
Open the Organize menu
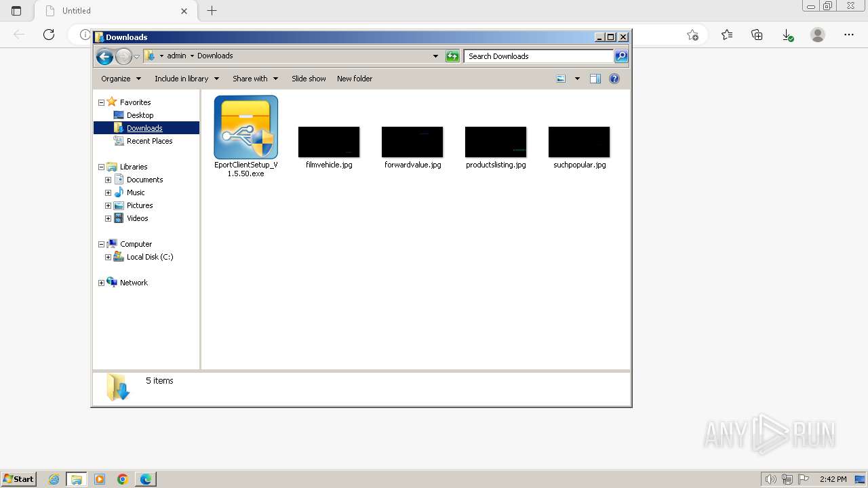tap(121, 79)
